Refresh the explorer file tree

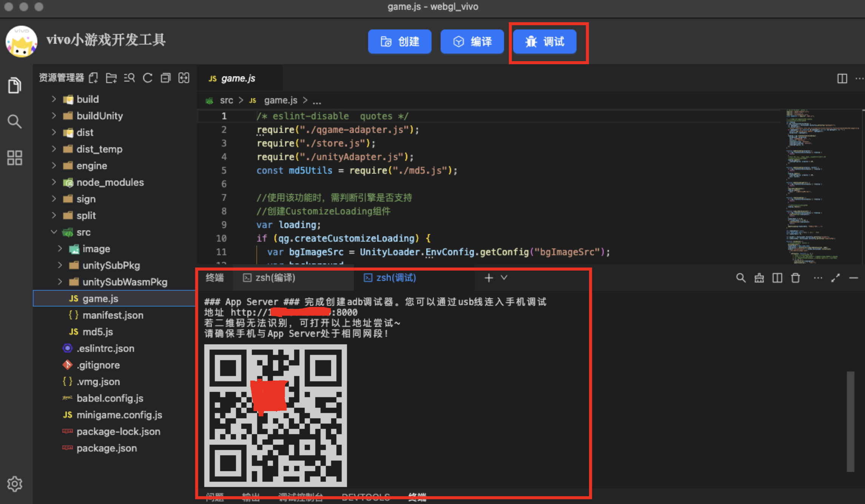[x=148, y=78]
